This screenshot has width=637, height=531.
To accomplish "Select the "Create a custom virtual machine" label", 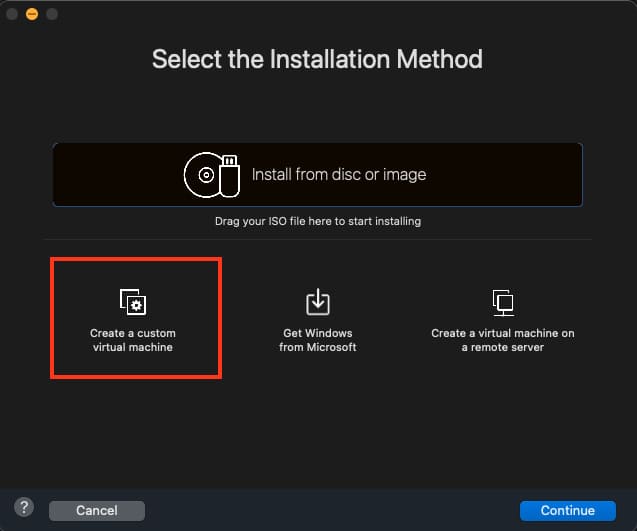I will click(132, 340).
